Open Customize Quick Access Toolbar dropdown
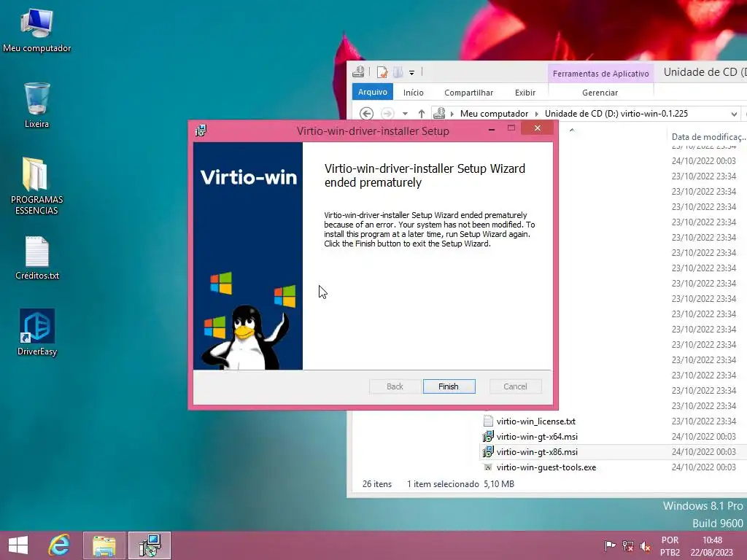 coord(411,73)
